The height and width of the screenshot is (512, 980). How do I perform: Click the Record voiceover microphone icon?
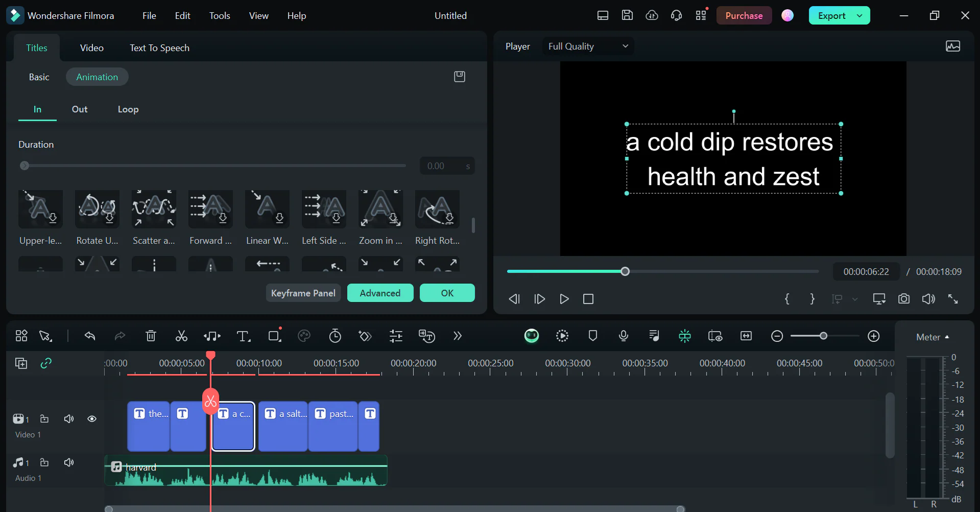point(623,336)
